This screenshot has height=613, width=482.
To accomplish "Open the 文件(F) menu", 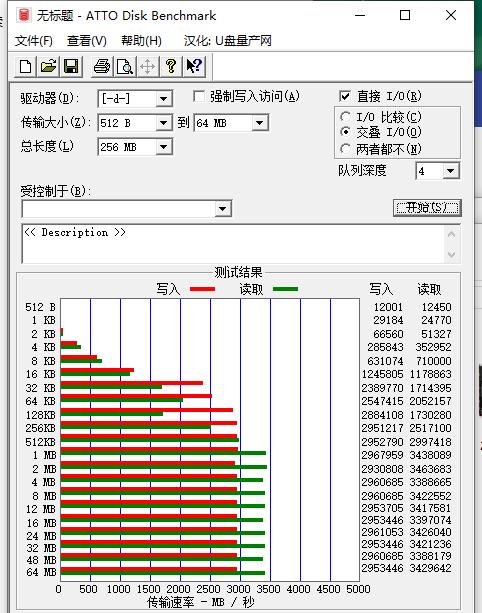I will (x=34, y=41).
